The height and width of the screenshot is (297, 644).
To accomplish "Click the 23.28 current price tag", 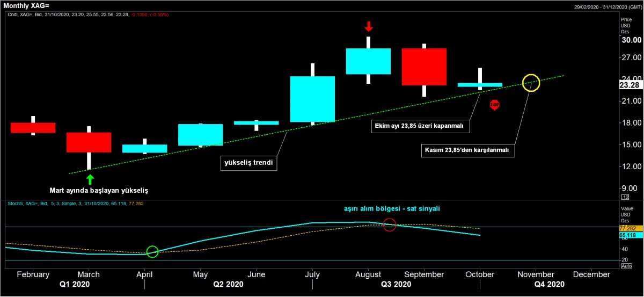I will (631, 85).
